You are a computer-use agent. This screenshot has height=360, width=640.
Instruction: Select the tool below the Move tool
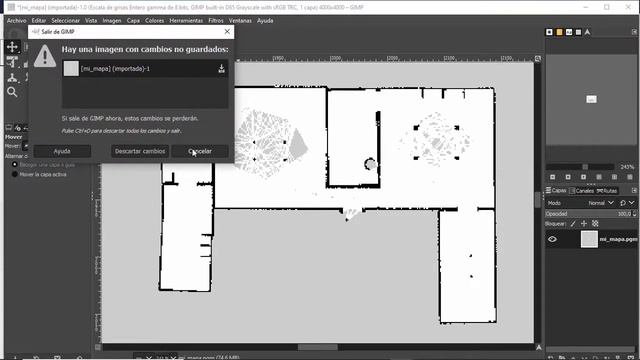point(12,62)
